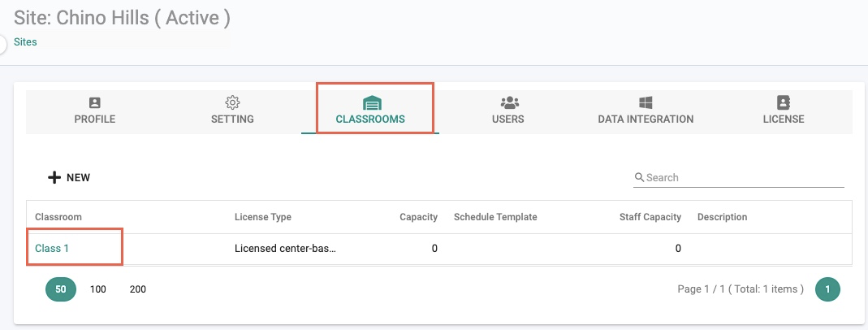Set page size to 100
This screenshot has width=868, height=330.
coord(98,289)
